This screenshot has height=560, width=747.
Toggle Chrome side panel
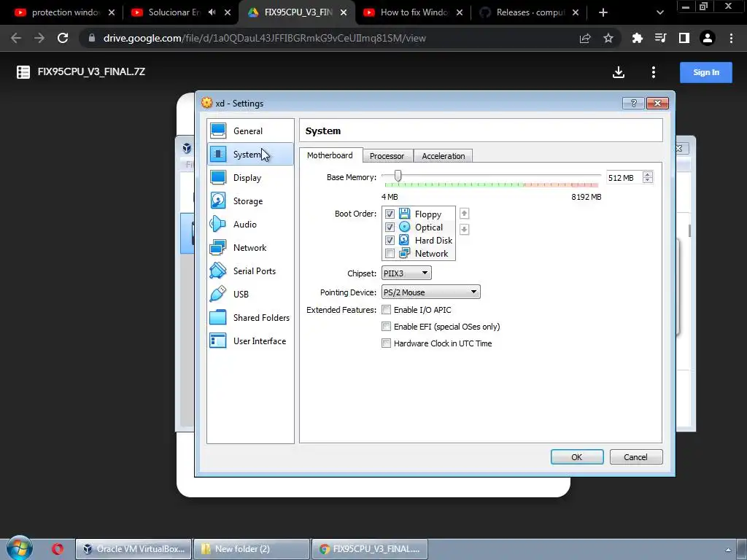[684, 38]
